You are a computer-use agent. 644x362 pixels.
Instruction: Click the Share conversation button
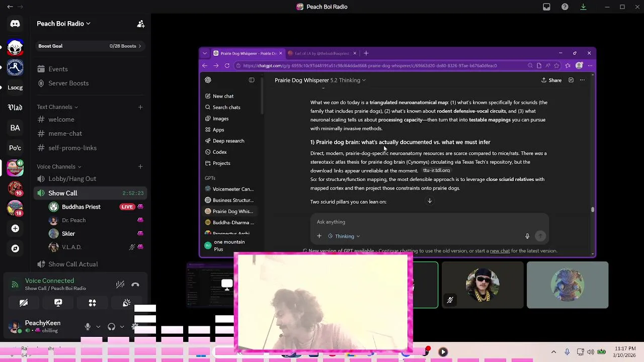[551, 80]
